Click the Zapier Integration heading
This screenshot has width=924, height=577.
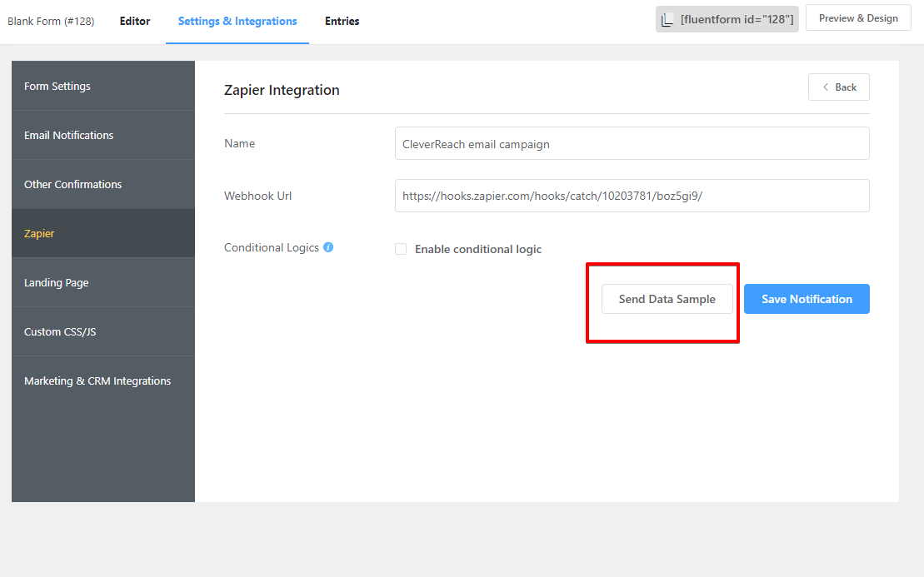coord(282,90)
